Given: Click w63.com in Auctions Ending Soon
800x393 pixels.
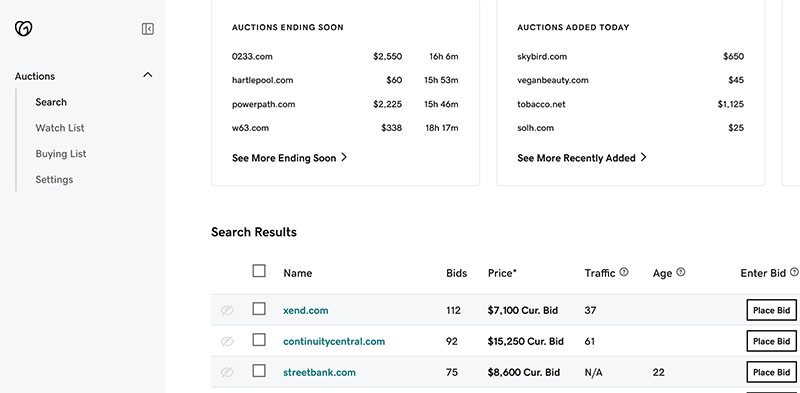Looking at the screenshot, I should coord(250,128).
